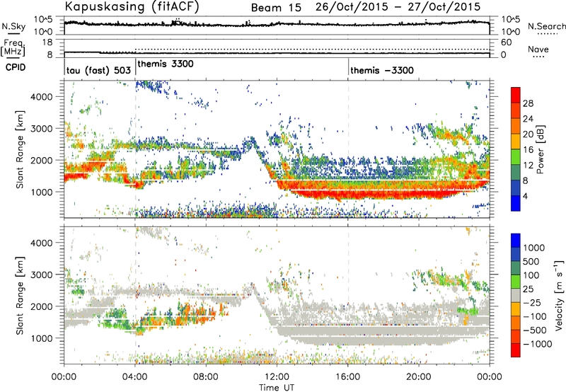Click the 'tau (fast) 503' CPID label

coord(98,70)
